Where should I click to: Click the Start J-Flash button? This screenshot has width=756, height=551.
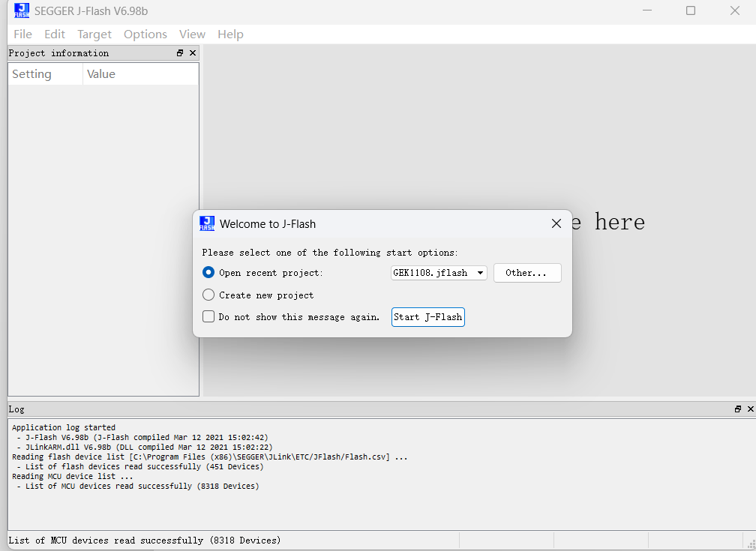pyautogui.click(x=427, y=316)
